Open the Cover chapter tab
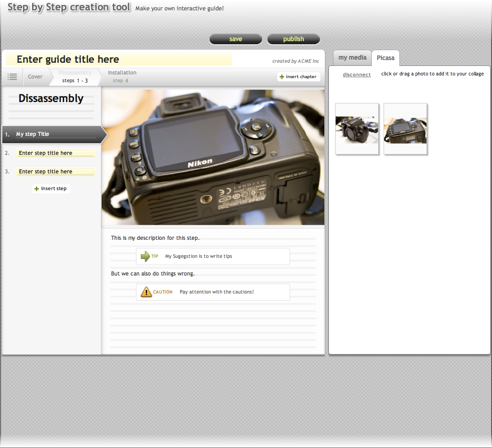This screenshot has height=448, width=492. pyautogui.click(x=35, y=77)
